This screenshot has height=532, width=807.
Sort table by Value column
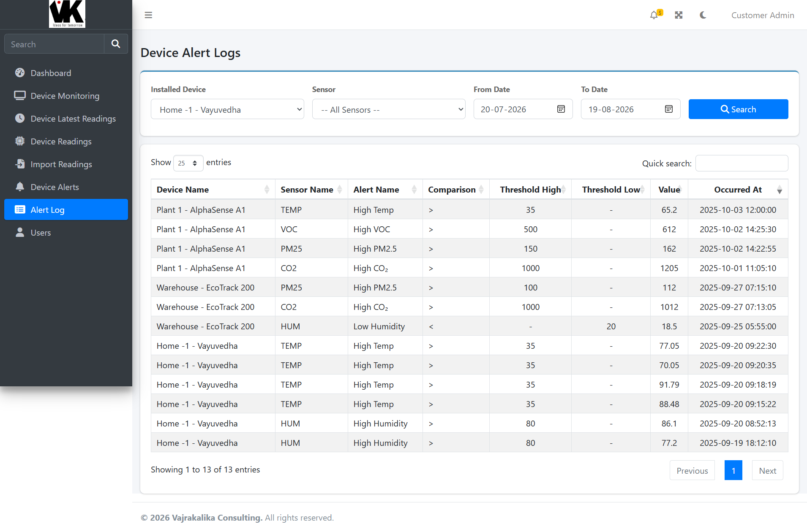[669, 190]
